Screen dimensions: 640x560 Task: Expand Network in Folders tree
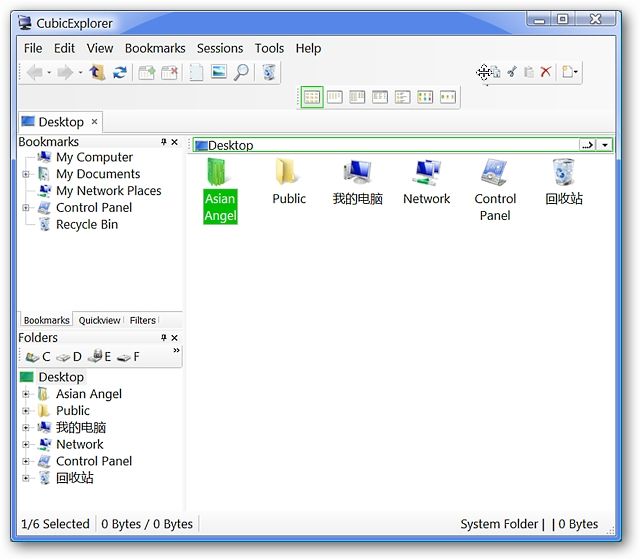point(26,444)
